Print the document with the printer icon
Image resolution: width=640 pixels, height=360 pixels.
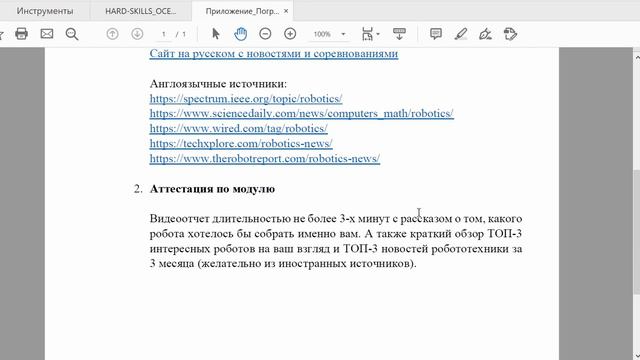21,34
